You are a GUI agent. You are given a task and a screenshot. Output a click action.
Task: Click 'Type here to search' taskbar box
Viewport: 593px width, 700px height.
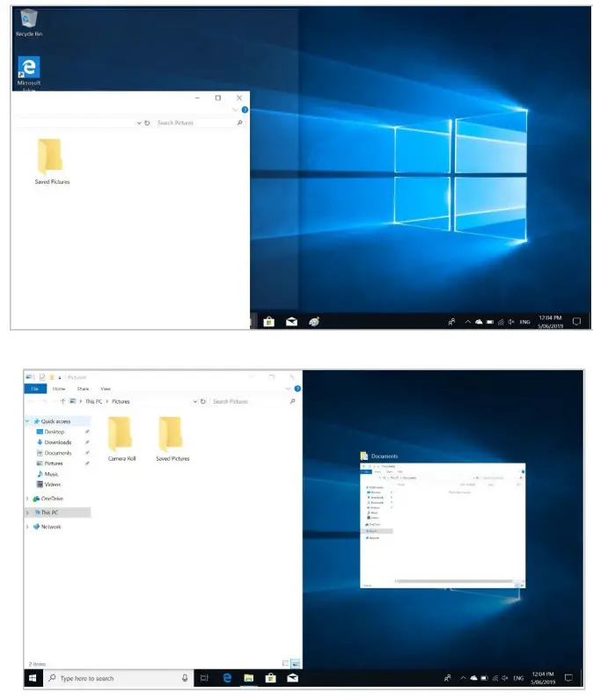click(118, 678)
